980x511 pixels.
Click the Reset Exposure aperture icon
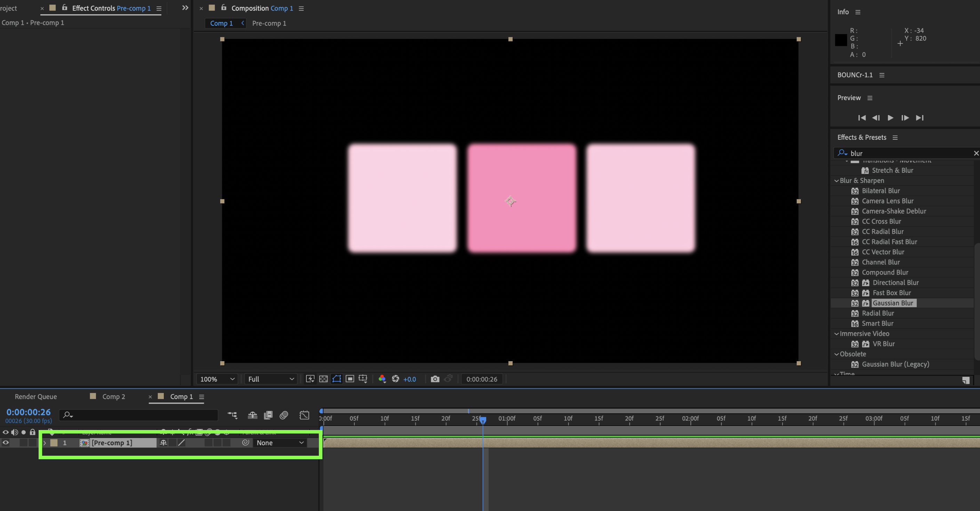pyautogui.click(x=396, y=379)
